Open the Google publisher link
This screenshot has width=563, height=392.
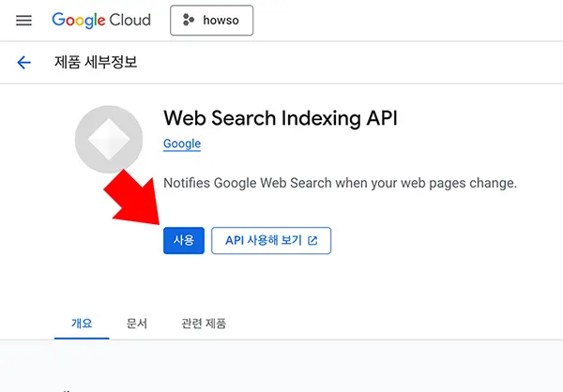point(182,143)
